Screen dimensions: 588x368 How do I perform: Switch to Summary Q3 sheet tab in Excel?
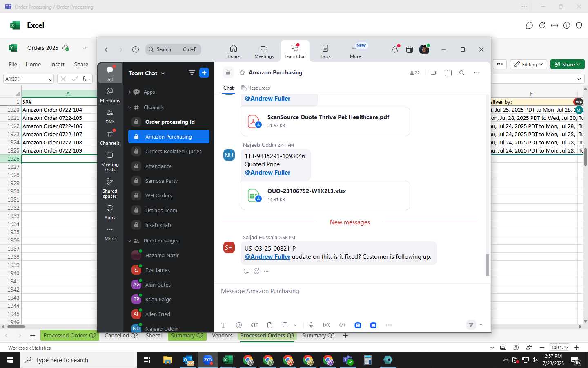(318, 335)
